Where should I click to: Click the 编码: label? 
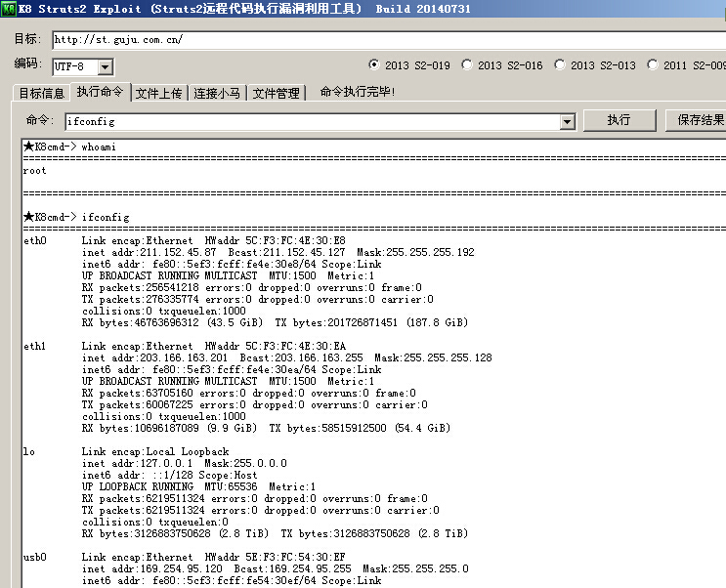click(27, 63)
